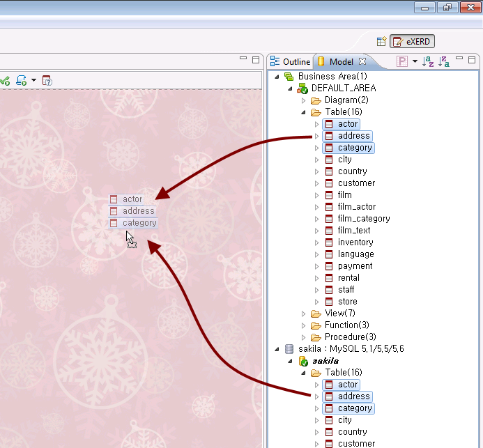Select actor table under sakila schema
483x448 pixels.
coord(341,385)
